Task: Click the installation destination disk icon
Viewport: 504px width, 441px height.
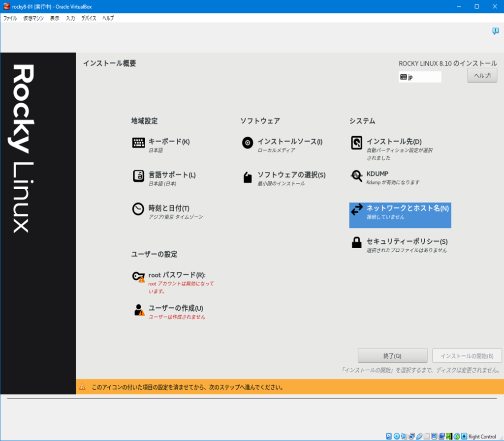Action: point(356,143)
